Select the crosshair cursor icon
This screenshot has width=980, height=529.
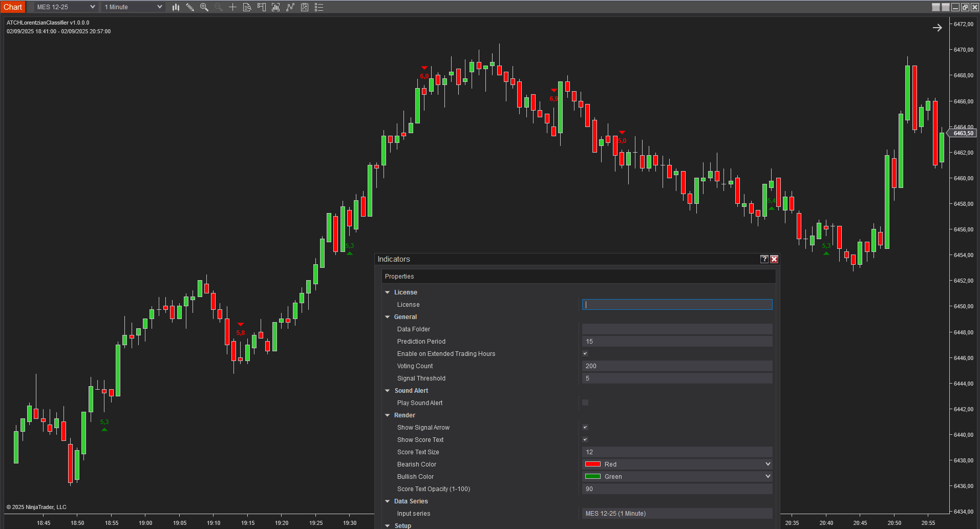pyautogui.click(x=232, y=7)
